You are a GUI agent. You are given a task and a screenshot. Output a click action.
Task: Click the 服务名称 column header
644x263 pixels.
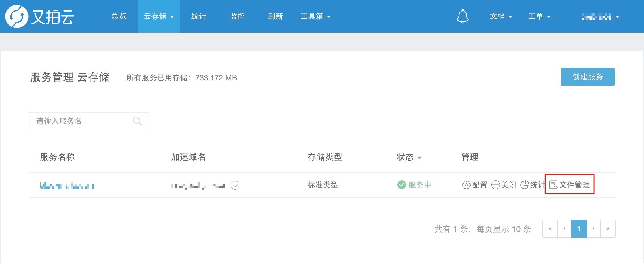(57, 157)
